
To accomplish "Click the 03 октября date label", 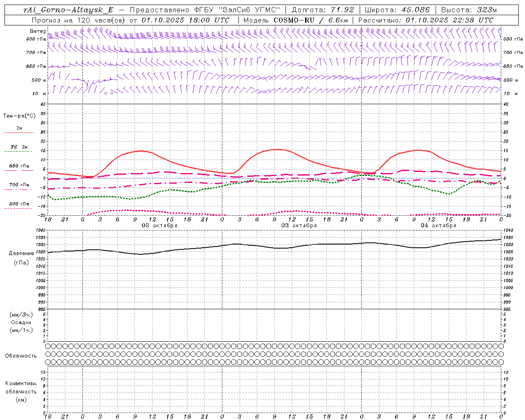I will click(299, 226).
